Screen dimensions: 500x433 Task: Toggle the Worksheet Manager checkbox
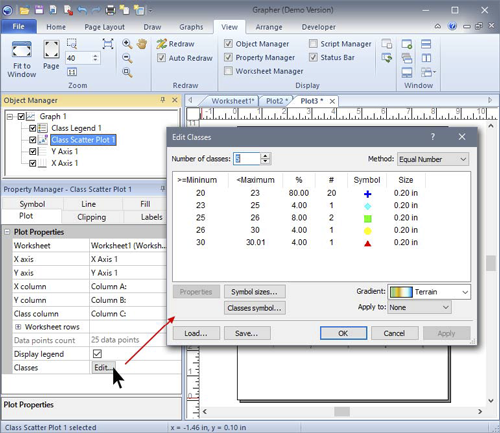click(228, 71)
